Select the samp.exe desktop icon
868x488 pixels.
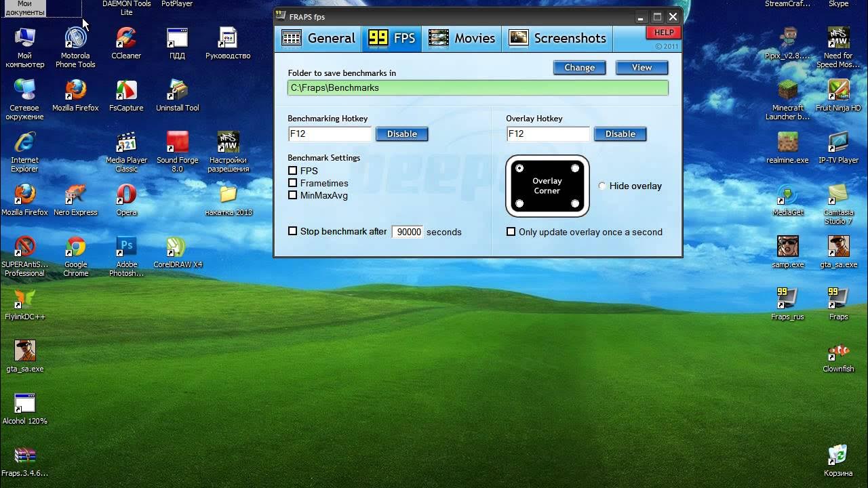[x=787, y=253]
